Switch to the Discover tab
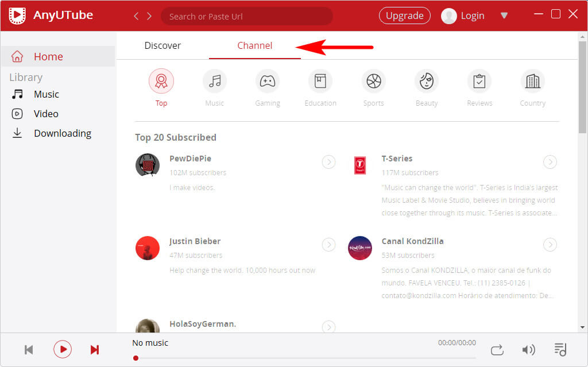 click(163, 45)
